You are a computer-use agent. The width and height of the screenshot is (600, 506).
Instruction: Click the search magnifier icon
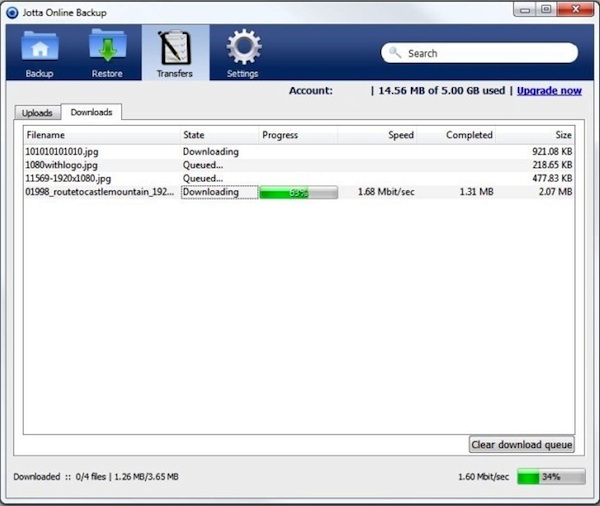395,52
